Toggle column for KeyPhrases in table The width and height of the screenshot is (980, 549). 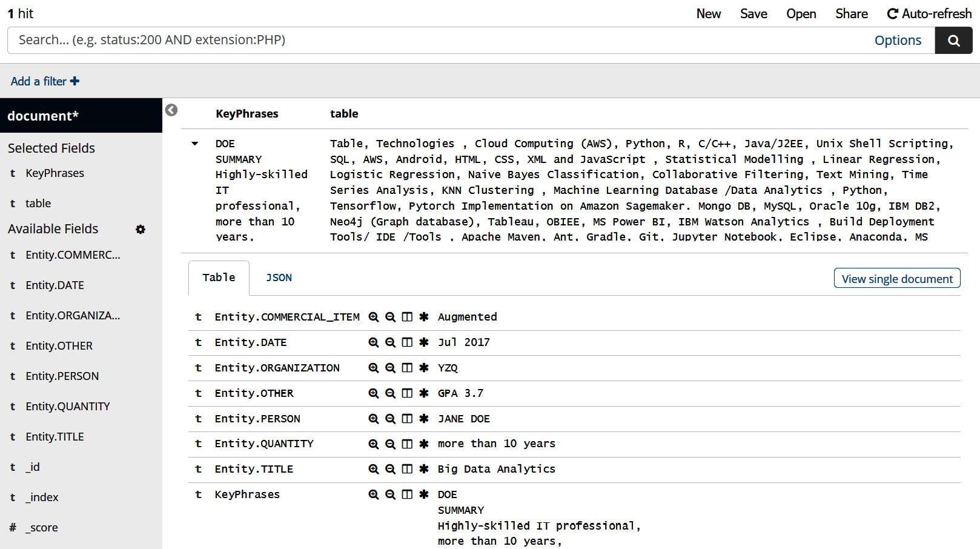click(x=407, y=494)
